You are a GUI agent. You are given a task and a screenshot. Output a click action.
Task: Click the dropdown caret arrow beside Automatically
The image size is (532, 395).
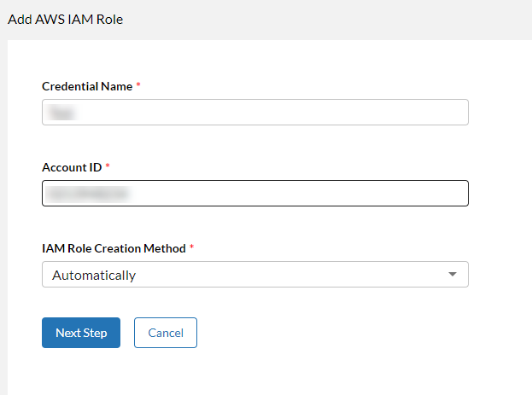[453, 275]
